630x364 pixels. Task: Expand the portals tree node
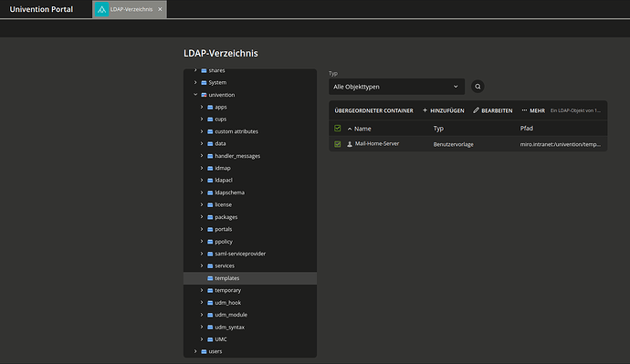click(202, 230)
